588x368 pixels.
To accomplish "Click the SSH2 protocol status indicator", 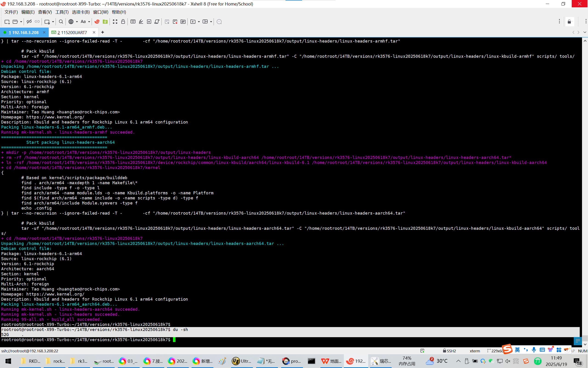I will coord(449,351).
